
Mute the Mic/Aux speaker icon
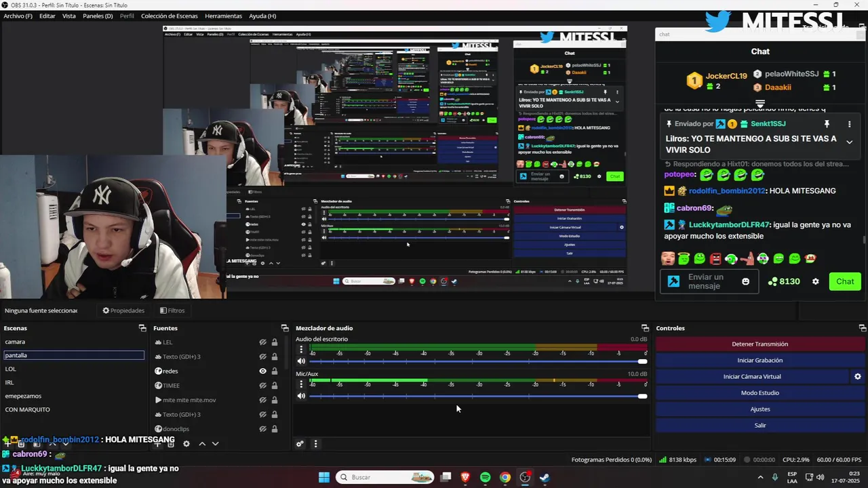(x=301, y=396)
